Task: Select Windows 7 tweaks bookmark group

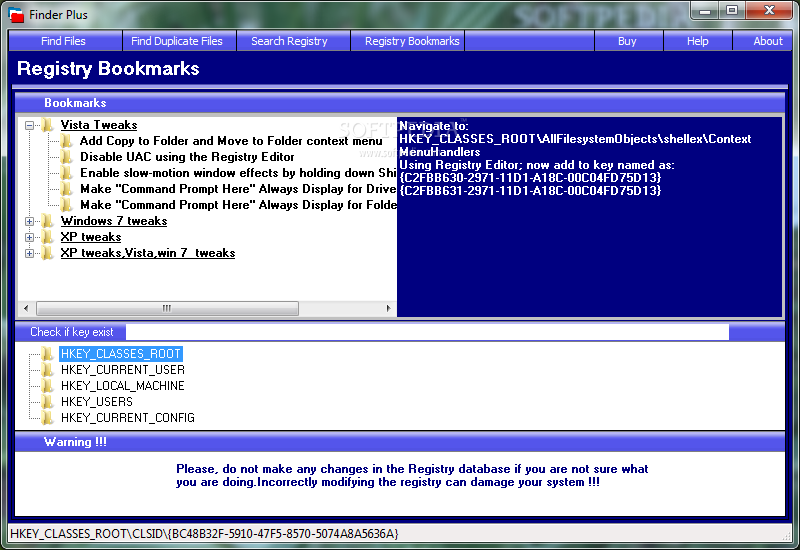Action: pyautogui.click(x=114, y=221)
